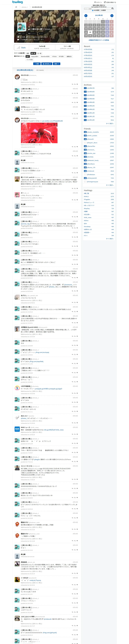Toggle the RTのみ filter
129x644 pixels.
pyautogui.click(x=54, y=56)
